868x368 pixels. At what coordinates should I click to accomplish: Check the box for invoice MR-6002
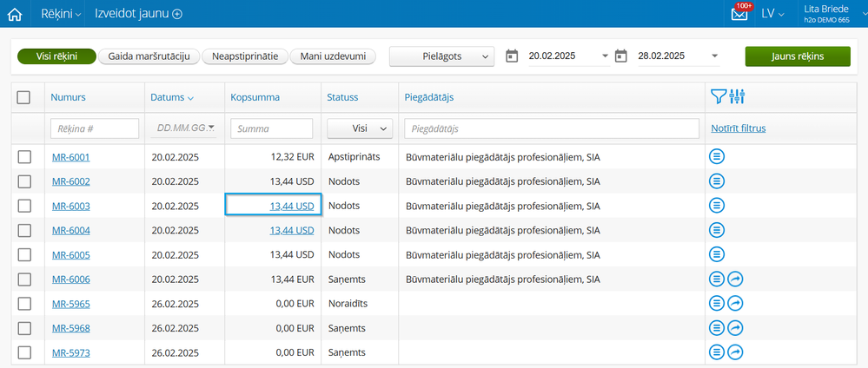24,181
